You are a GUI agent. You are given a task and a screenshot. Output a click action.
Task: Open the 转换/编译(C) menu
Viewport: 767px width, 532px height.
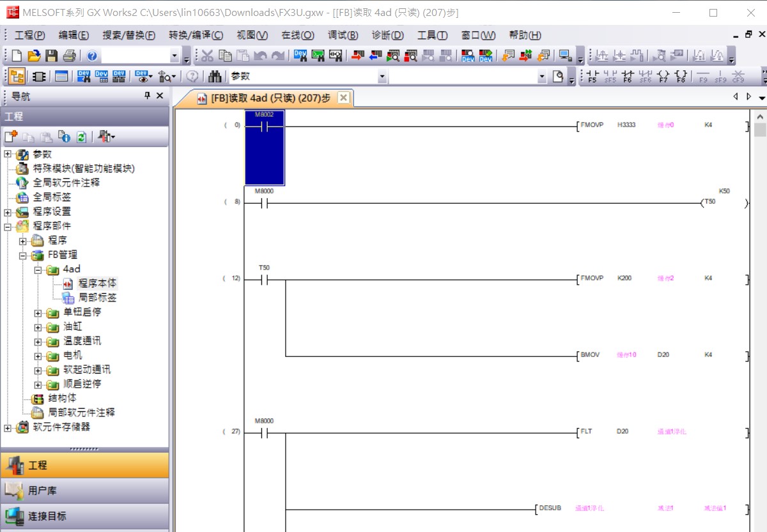196,35
